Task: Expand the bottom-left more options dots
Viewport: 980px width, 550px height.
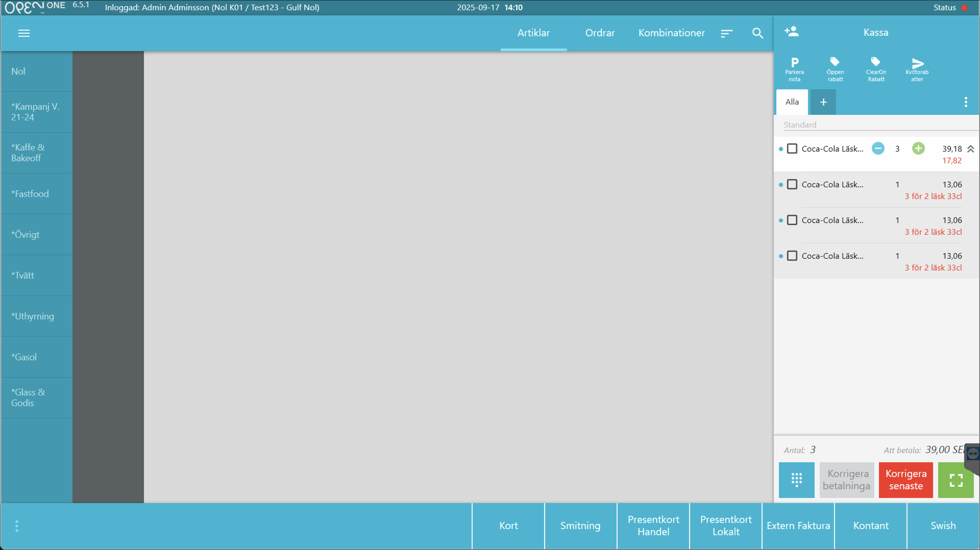Action: point(17,526)
